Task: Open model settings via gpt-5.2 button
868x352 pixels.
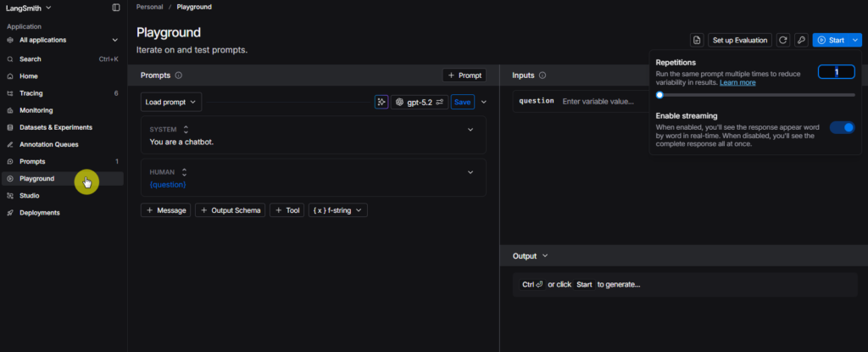Action: tap(420, 102)
